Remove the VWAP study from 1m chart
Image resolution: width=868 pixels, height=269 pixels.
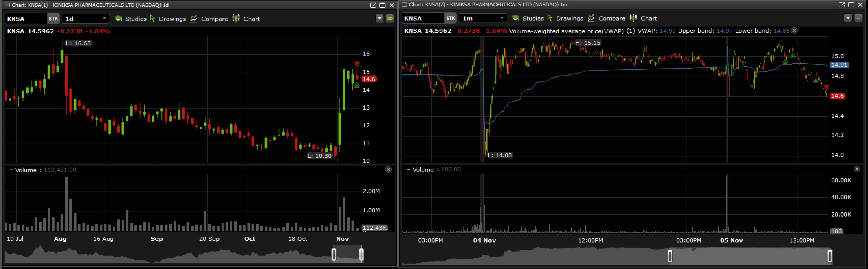pyautogui.click(x=794, y=31)
